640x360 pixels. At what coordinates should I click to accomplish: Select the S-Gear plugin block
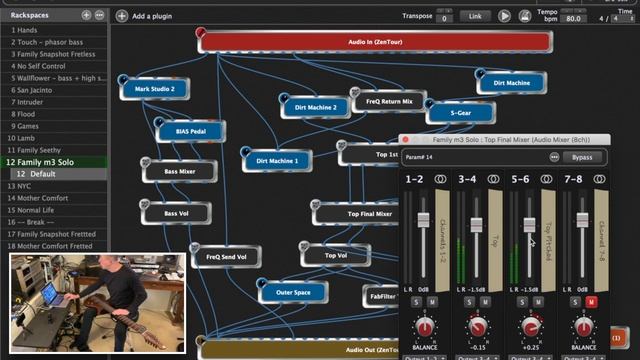pyautogui.click(x=461, y=113)
